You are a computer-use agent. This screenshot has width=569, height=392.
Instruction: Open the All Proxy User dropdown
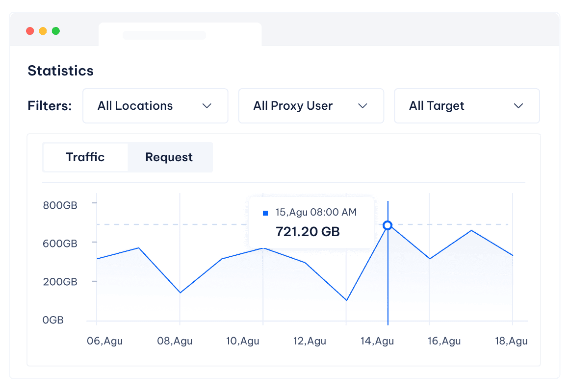click(x=311, y=106)
